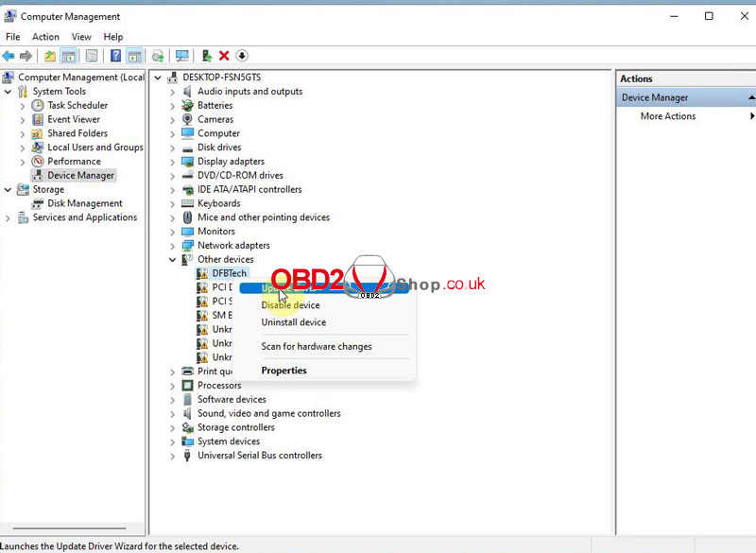The image size is (756, 553).
Task: Select Disk Management under Storage
Action: [84, 203]
